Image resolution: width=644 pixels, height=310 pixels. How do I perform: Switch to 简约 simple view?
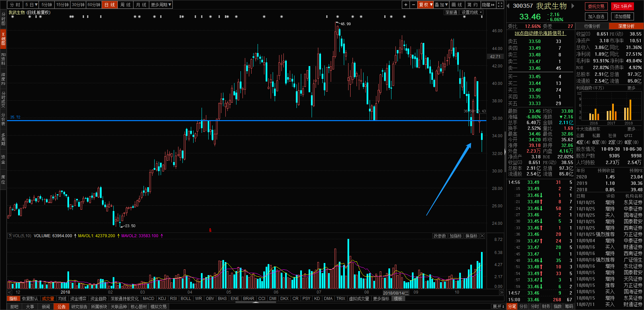[473, 5]
